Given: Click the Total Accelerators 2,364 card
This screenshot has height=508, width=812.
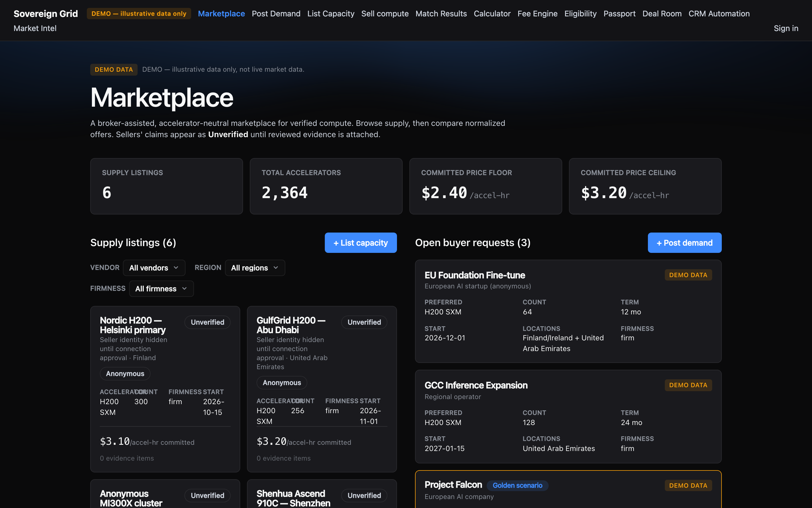Looking at the screenshot, I should [x=326, y=186].
